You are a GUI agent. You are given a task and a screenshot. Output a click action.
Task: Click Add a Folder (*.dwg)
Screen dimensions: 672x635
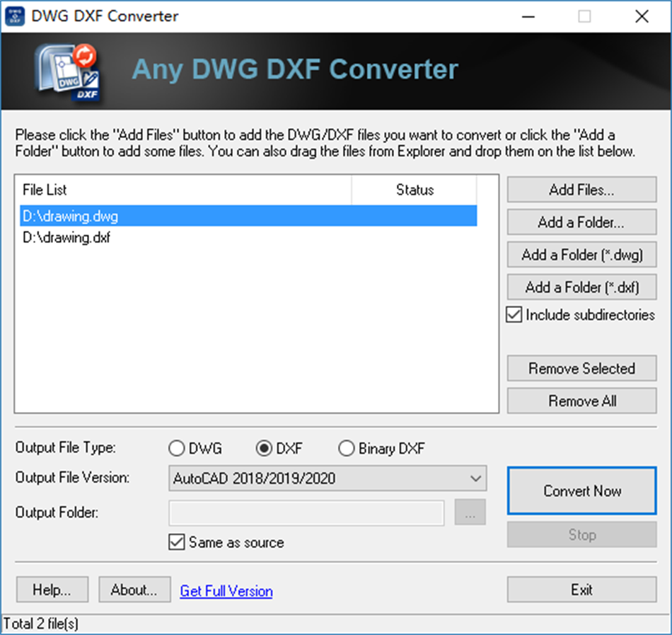581,255
